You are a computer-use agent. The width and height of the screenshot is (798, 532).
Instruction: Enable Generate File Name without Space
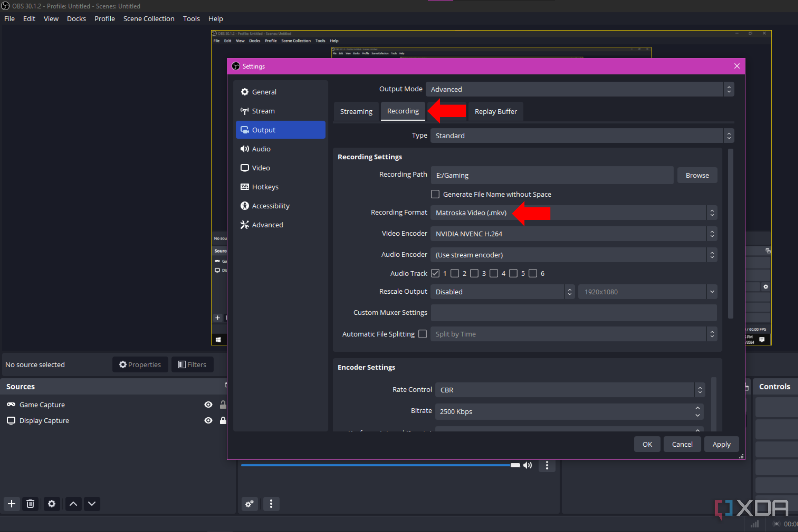tap(435, 194)
